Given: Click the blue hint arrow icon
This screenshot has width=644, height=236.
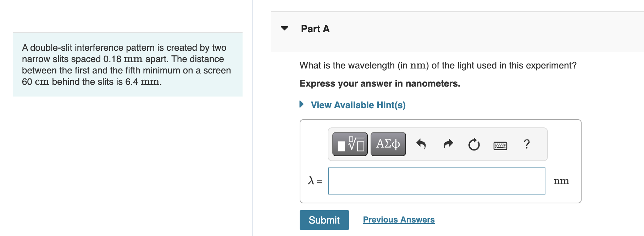Looking at the screenshot, I should (x=302, y=104).
